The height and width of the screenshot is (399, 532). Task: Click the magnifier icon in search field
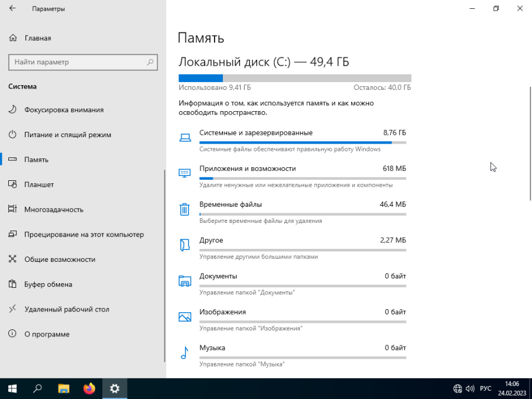coord(150,62)
